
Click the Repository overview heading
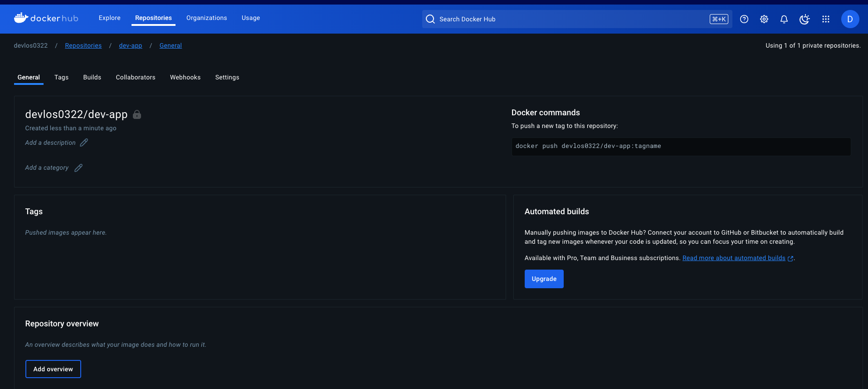(62, 324)
